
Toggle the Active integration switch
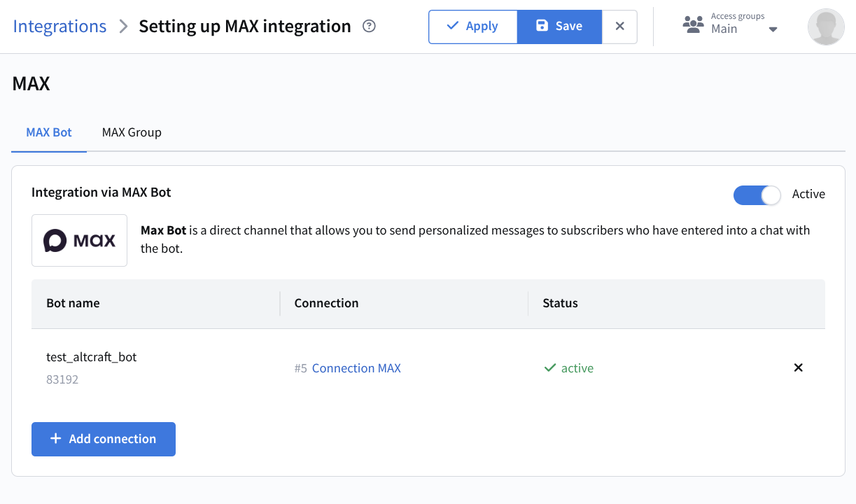(756, 195)
